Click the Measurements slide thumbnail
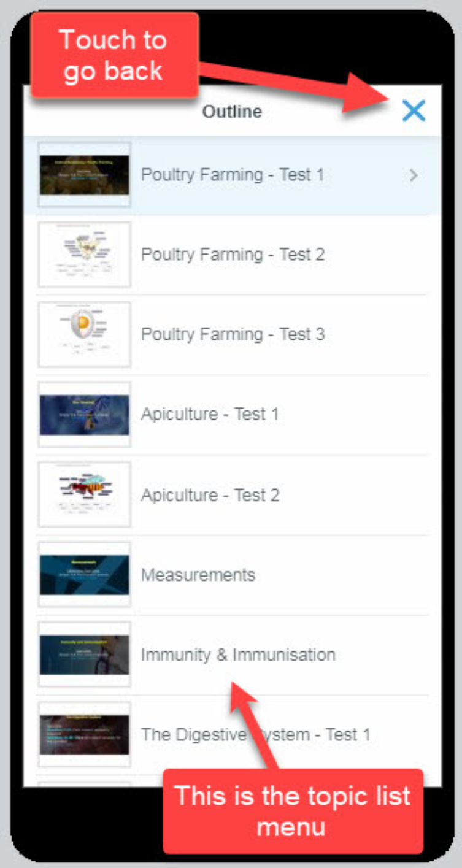 (85, 575)
